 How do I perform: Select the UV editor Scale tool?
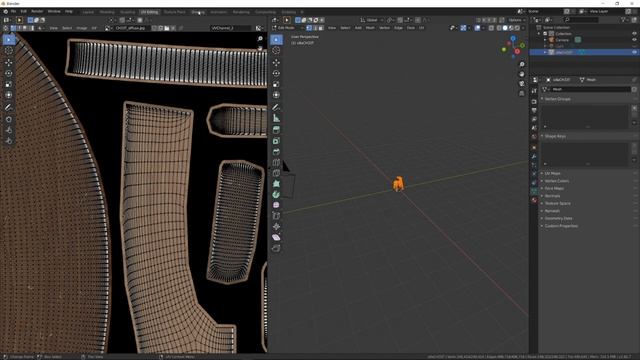coord(9,84)
